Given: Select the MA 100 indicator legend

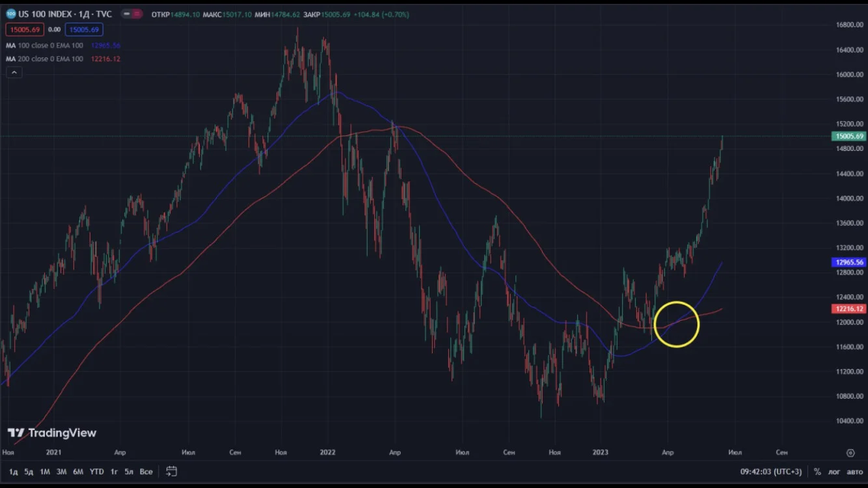Looking at the screenshot, I should point(63,46).
